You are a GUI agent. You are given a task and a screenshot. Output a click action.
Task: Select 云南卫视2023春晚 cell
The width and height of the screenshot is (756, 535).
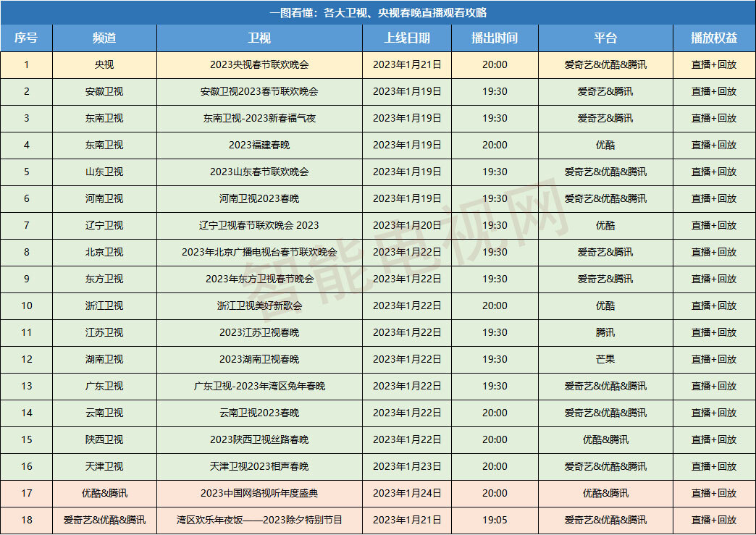tap(259, 413)
